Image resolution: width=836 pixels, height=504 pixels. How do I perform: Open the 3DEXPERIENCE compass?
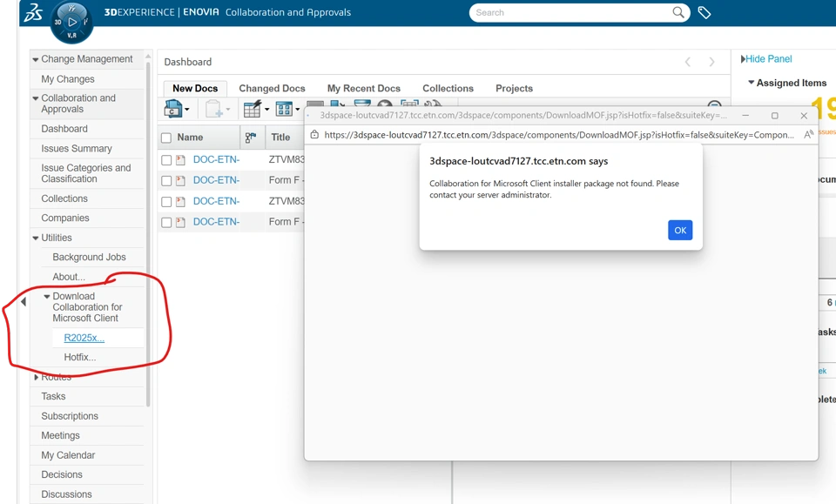click(71, 23)
